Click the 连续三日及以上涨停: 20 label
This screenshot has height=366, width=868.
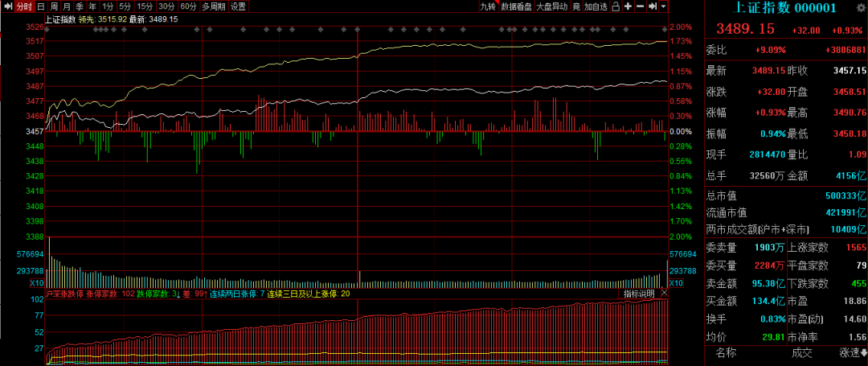[309, 294]
